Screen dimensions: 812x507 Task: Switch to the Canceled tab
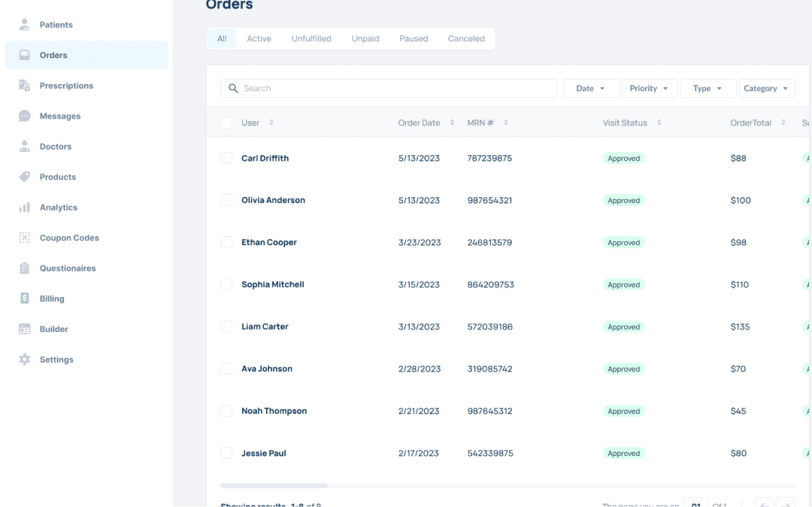[x=466, y=38]
